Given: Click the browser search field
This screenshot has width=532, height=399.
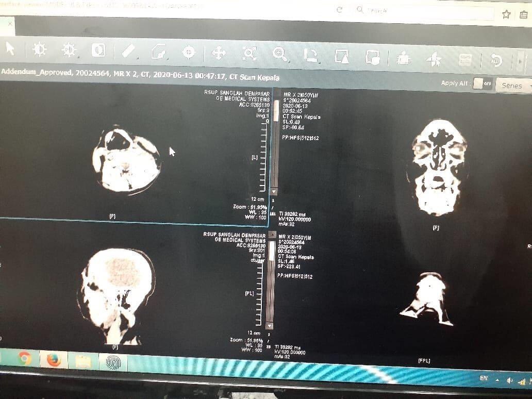Looking at the screenshot, I should tap(424, 11).
